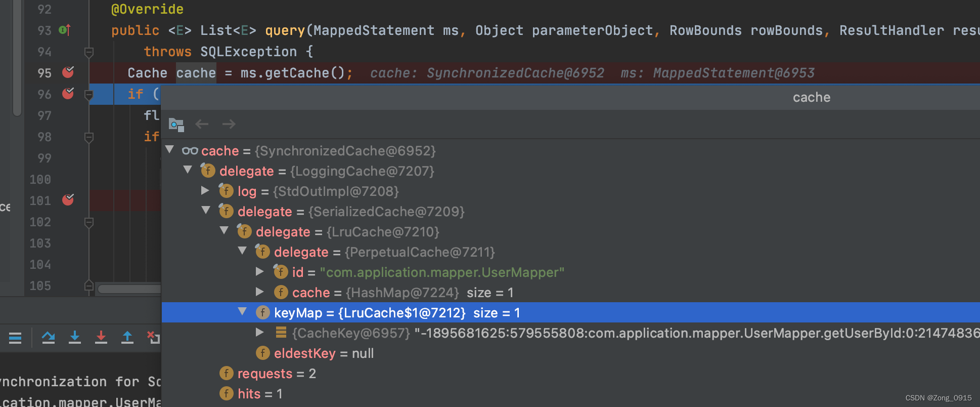Viewport: 980px width, 407px height.
Task: Click the cache variable on line 95
Action: click(196, 73)
